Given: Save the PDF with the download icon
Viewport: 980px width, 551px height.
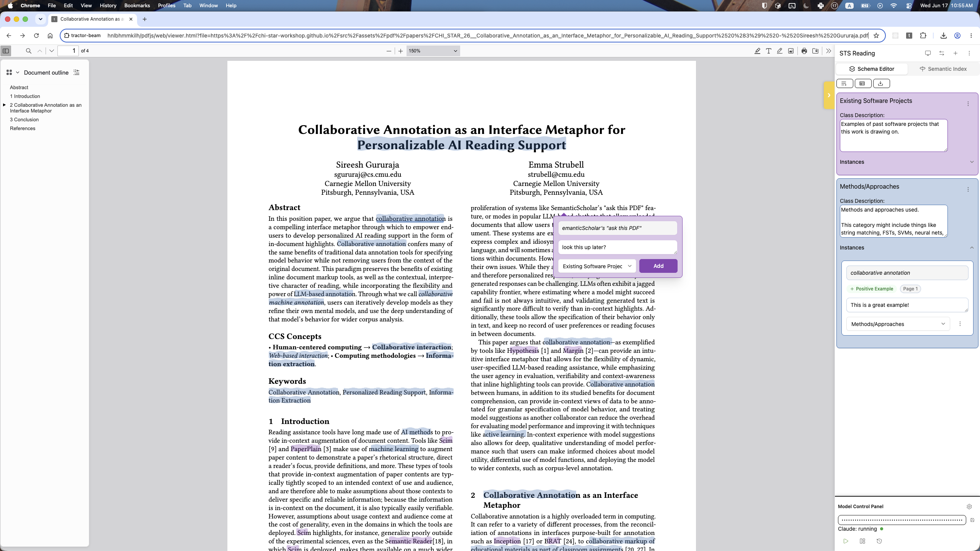Looking at the screenshot, I should coord(815,51).
